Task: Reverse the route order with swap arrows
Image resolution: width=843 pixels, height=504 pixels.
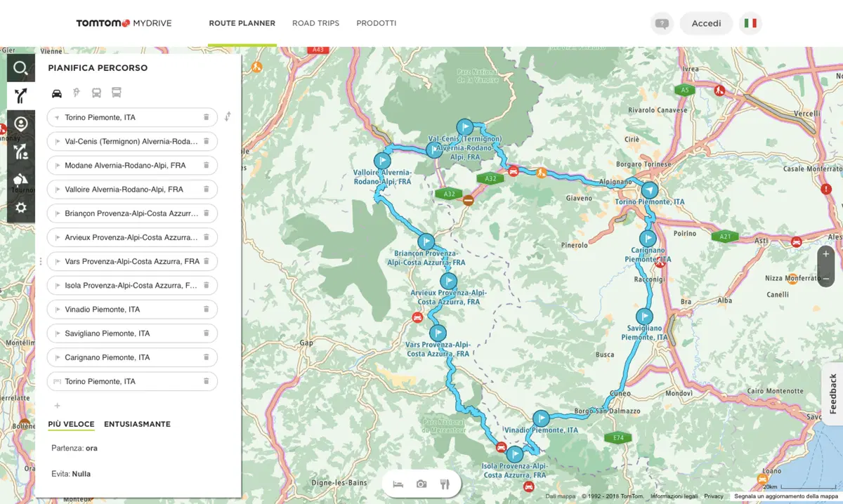Action: coord(228,117)
